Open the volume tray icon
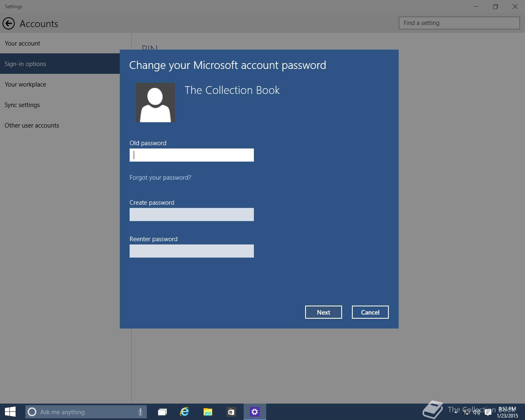This screenshot has height=420, width=525. 477,412
